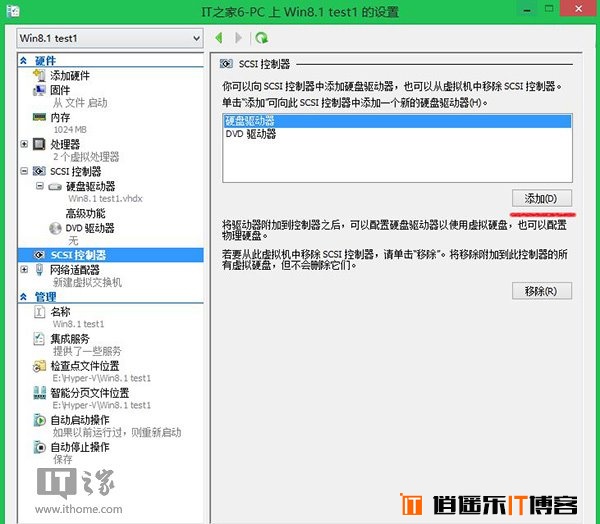Expand the 网络适配器 tree node
600x524 pixels.
(24, 269)
